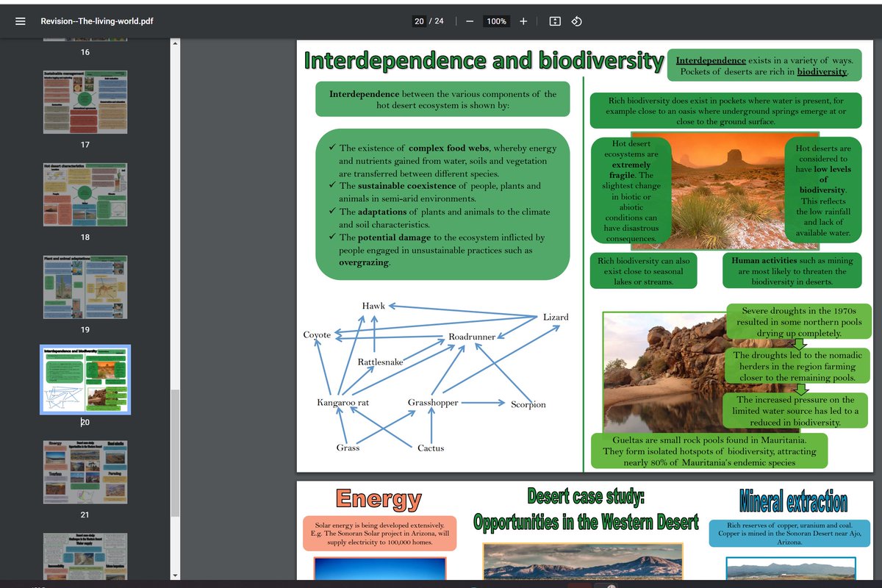
Task: Click 'Gueltas are small rock pools' caption
Action: [x=709, y=451]
